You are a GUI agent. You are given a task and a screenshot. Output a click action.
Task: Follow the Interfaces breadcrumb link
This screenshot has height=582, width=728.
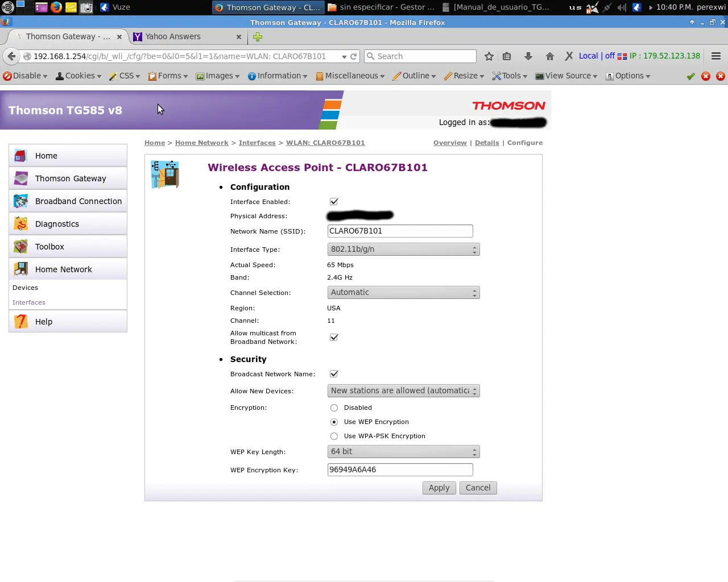(257, 143)
